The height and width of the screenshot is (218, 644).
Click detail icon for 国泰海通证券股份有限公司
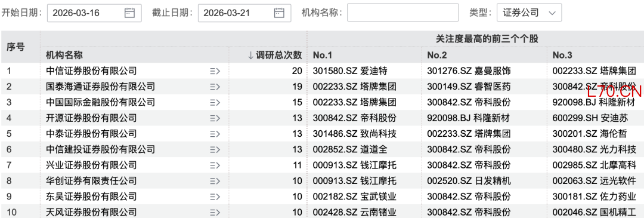215,87
